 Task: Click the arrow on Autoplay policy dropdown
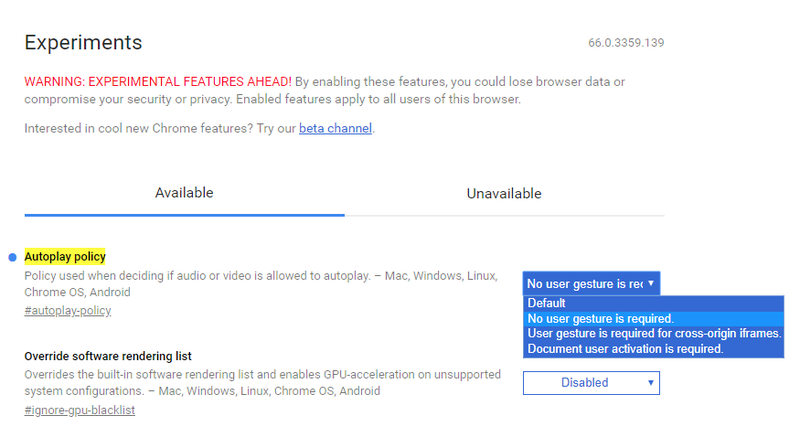coord(651,283)
